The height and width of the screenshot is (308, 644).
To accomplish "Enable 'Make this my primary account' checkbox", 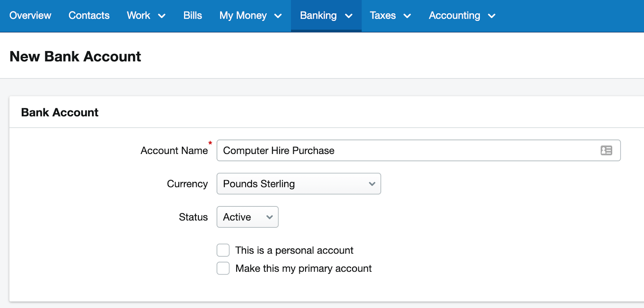I will [223, 268].
